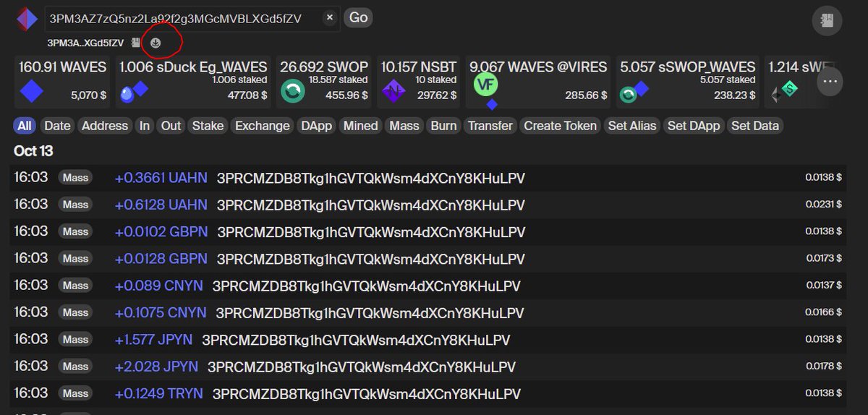
Task: Click the Go button
Action: coord(358,17)
